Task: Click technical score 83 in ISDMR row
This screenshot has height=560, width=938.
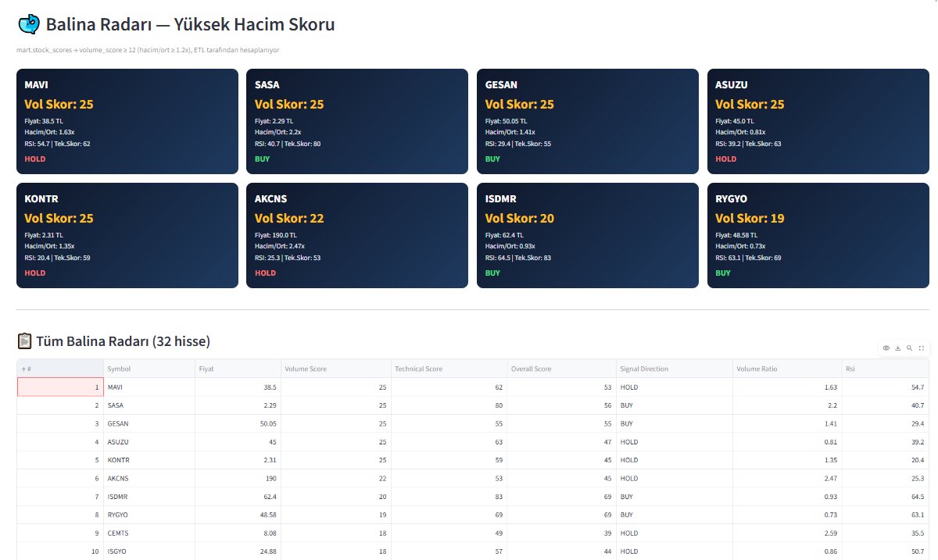Action: 449,497
